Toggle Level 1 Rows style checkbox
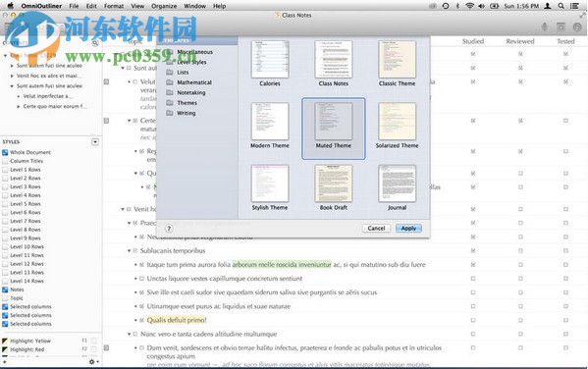This screenshot has height=369, width=588. click(x=5, y=170)
